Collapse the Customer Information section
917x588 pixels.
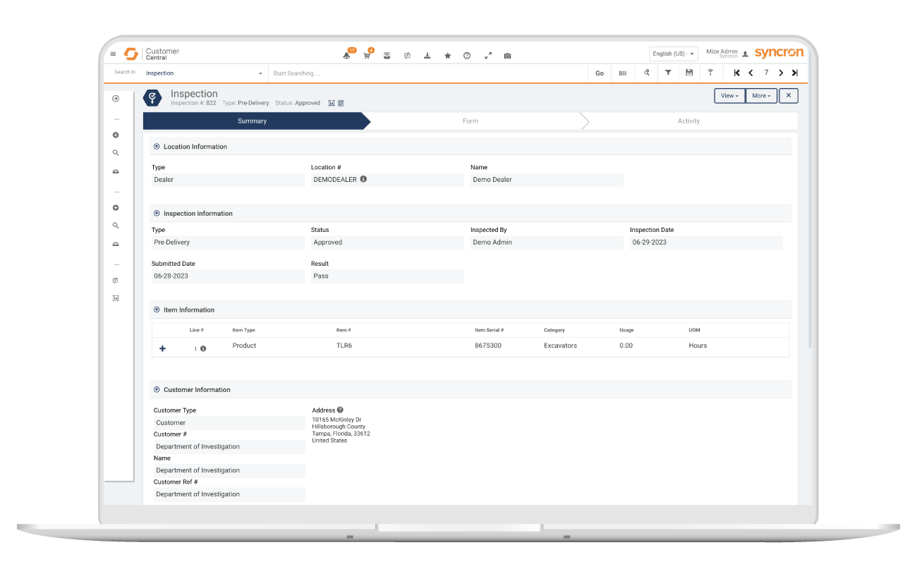(157, 390)
